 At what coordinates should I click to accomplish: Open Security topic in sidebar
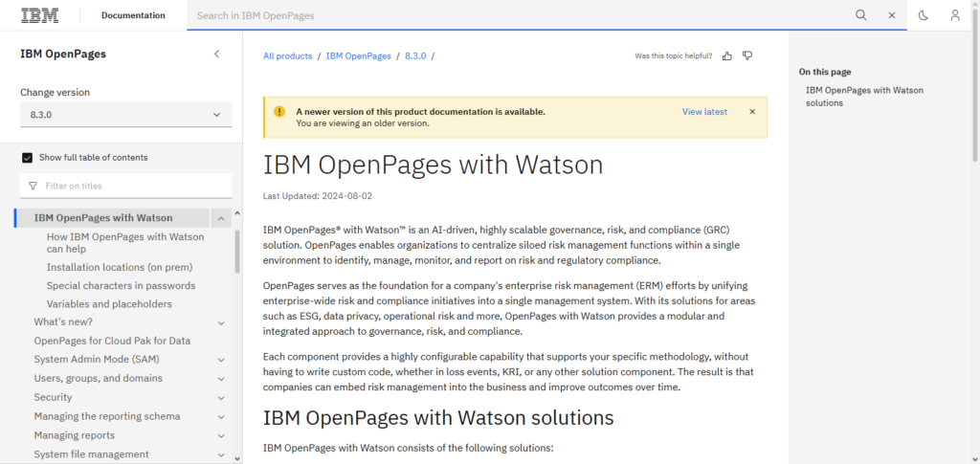[x=54, y=397]
